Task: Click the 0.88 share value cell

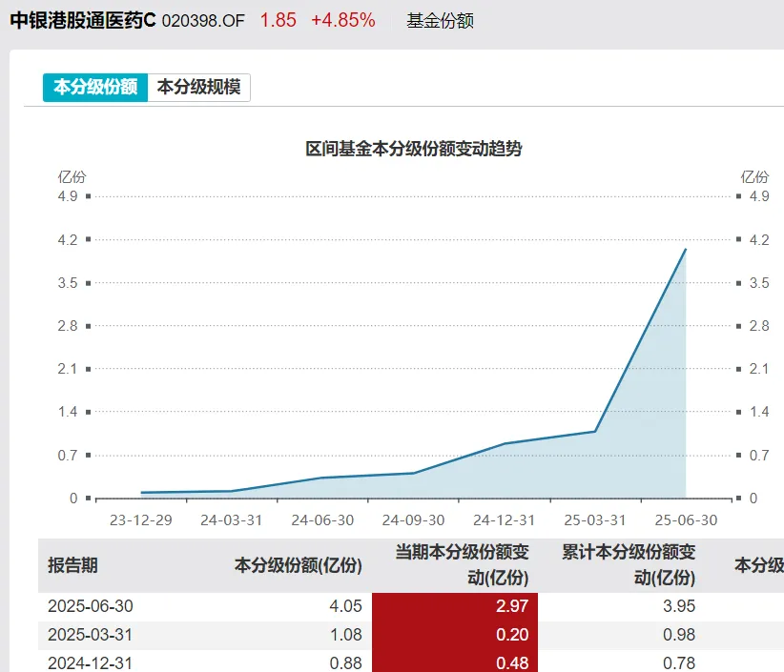Action: coord(345,663)
